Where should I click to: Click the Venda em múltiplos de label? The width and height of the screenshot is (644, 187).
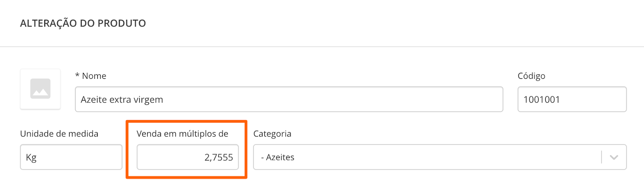[182, 134]
